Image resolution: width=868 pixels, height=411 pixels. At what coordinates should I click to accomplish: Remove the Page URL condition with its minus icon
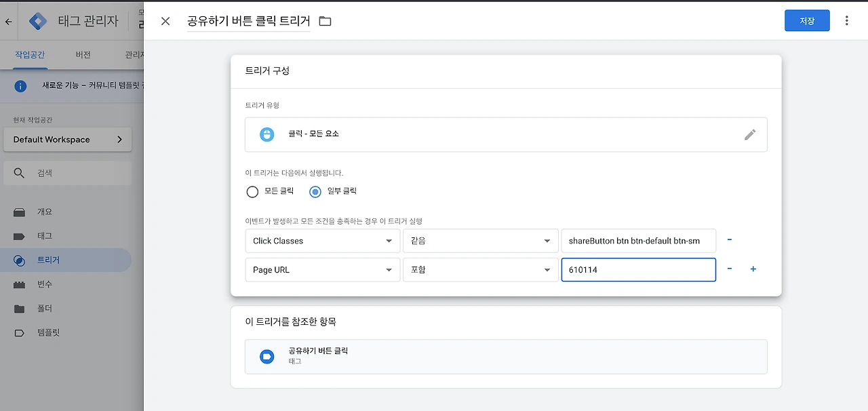730,269
